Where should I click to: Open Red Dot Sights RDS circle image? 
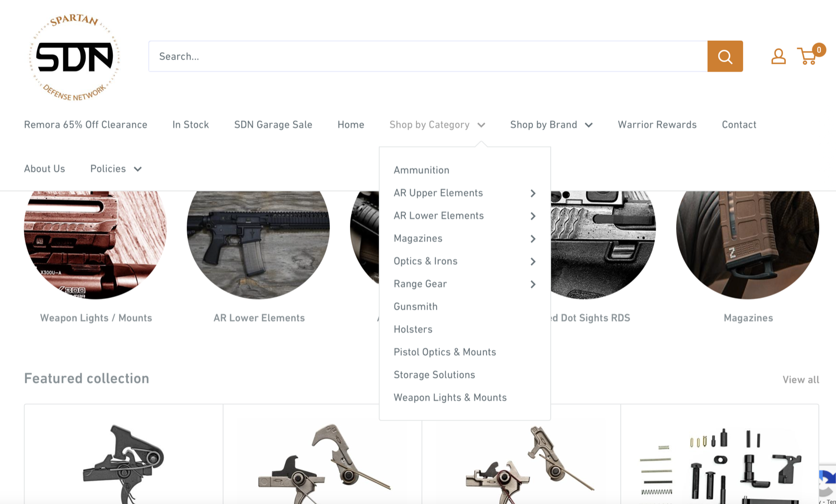603,245
